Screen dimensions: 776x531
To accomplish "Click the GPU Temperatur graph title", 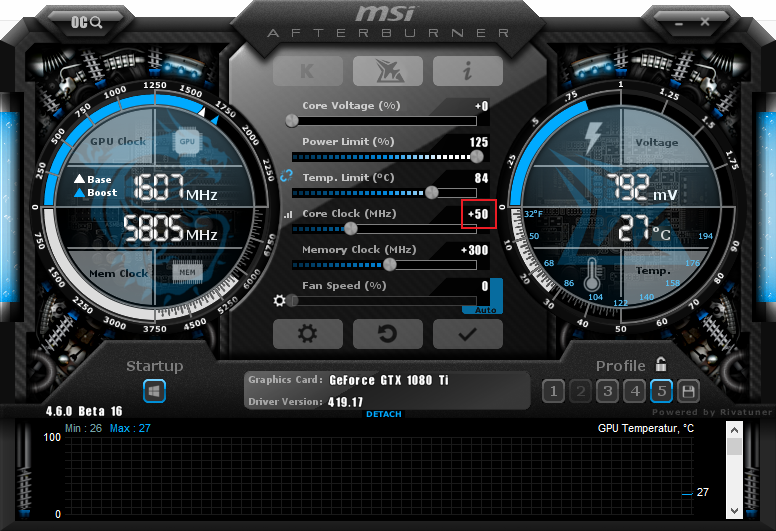I will (x=646, y=428).
